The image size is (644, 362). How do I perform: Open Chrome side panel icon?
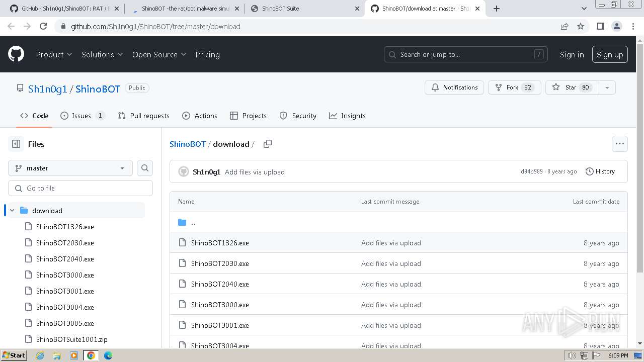[600, 26]
